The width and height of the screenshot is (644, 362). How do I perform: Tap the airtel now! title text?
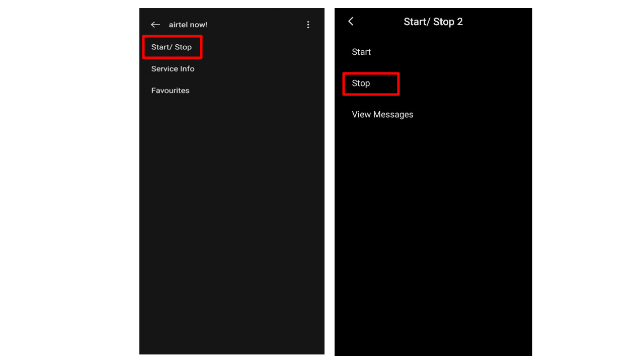click(188, 24)
